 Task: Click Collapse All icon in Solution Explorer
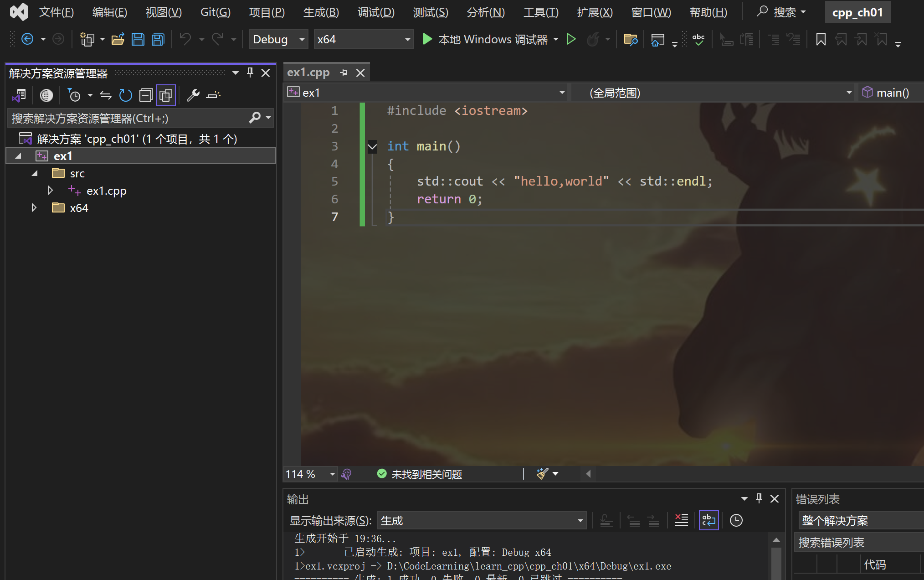point(146,95)
